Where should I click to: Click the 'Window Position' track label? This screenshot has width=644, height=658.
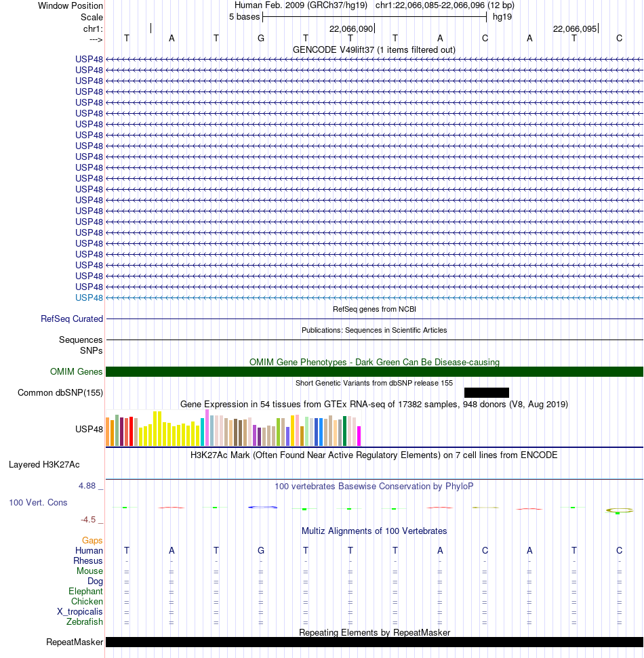click(70, 6)
